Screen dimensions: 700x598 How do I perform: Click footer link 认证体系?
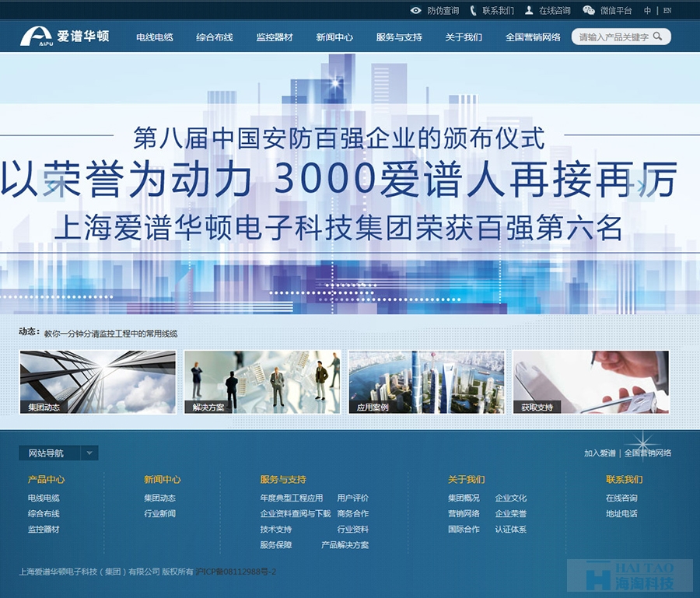click(510, 530)
